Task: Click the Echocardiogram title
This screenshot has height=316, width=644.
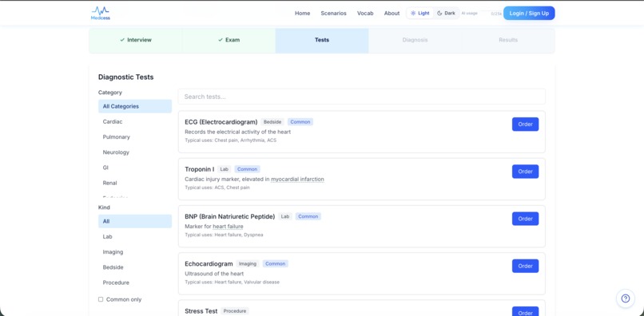Action: [209, 264]
